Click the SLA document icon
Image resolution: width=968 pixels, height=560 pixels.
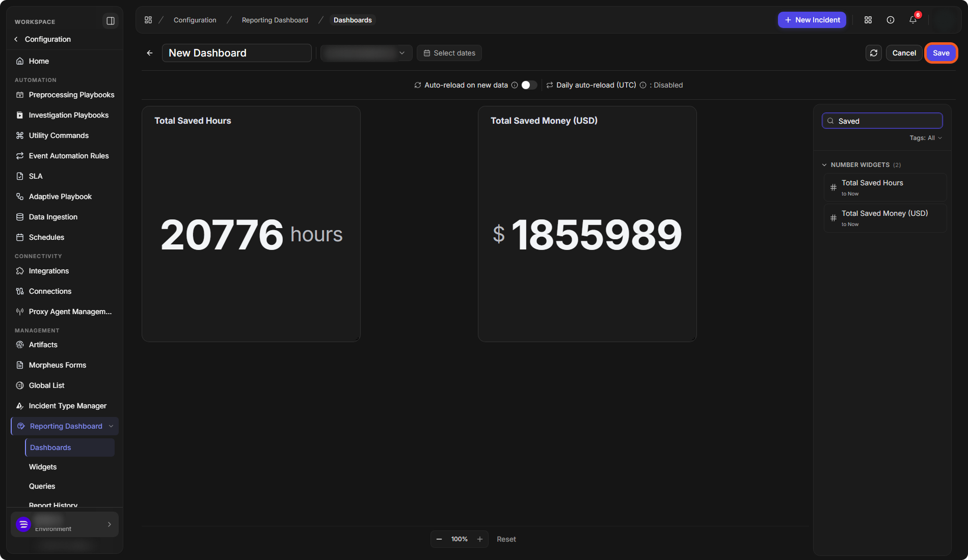(x=20, y=176)
